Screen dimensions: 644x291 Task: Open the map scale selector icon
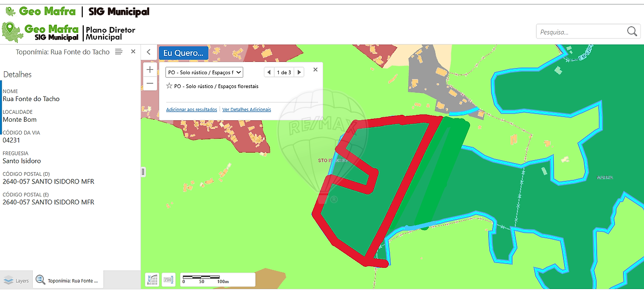[x=168, y=280]
